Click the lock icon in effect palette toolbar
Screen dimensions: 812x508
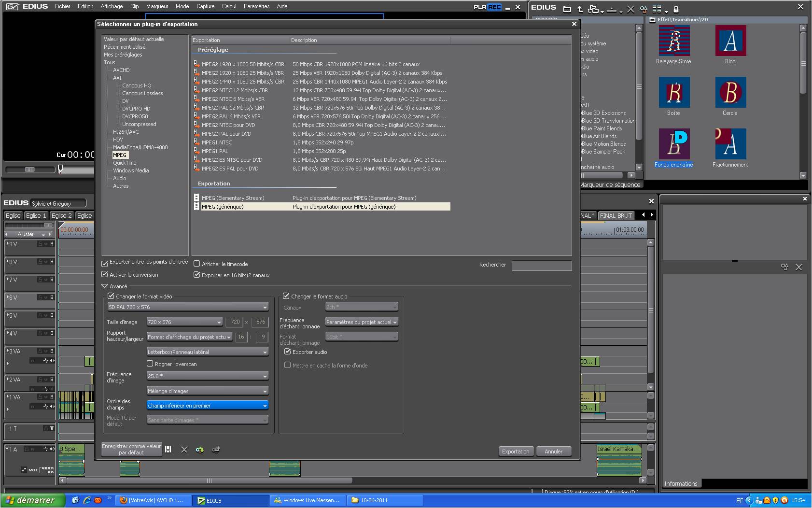tap(676, 9)
